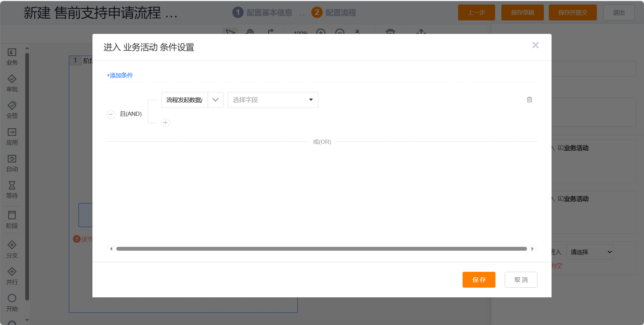Collapse the 且(AND) group with minus icon

coord(111,114)
